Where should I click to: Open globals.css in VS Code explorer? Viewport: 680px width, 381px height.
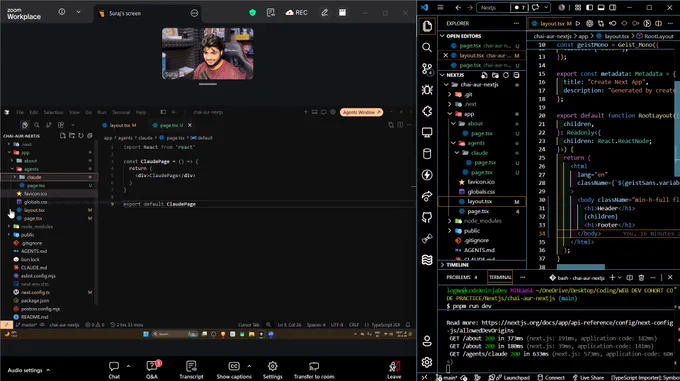tap(481, 192)
